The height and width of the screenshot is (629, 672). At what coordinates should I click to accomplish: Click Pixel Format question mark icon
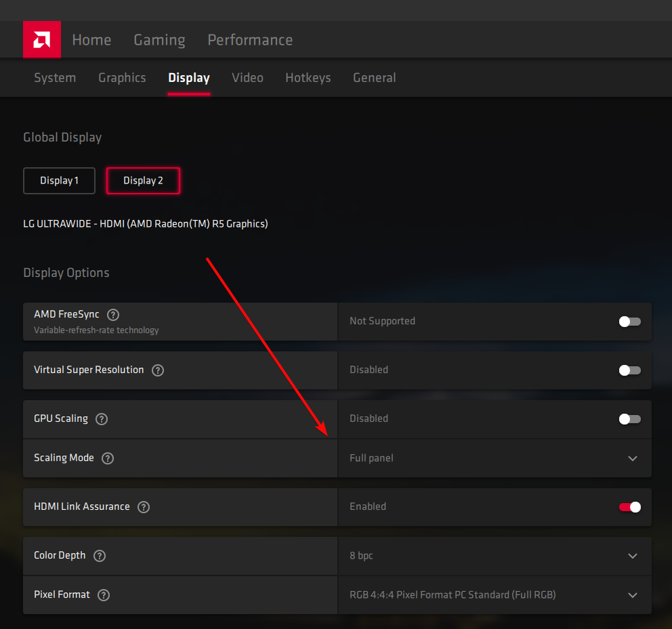(x=104, y=595)
